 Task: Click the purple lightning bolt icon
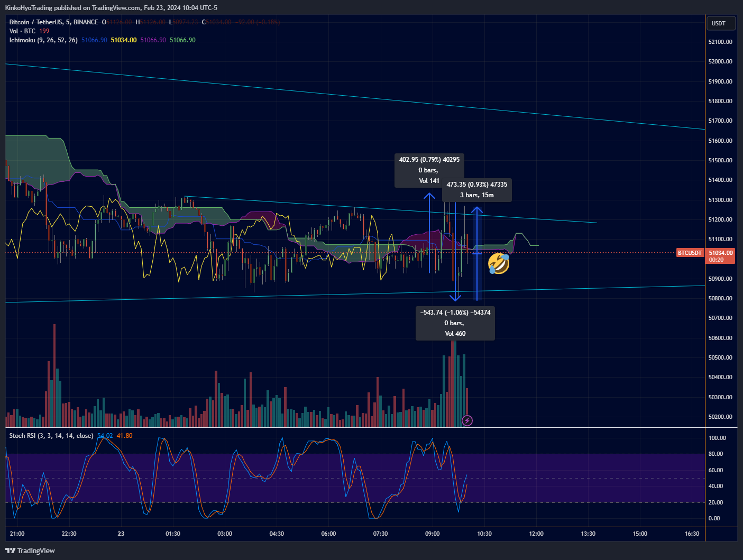pos(467,421)
